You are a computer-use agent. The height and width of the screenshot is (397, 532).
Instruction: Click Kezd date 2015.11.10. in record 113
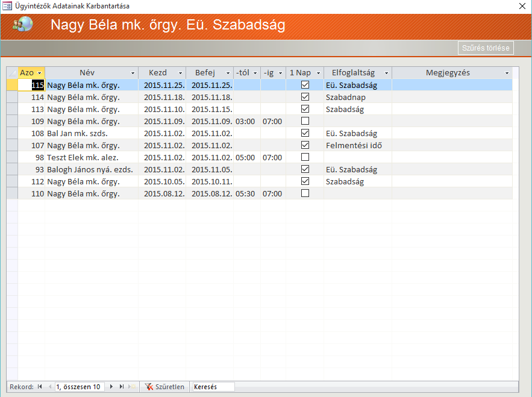(162, 109)
